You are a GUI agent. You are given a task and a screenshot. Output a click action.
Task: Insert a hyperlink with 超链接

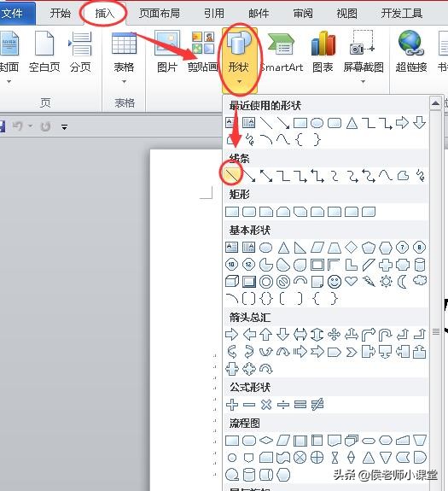tap(411, 52)
